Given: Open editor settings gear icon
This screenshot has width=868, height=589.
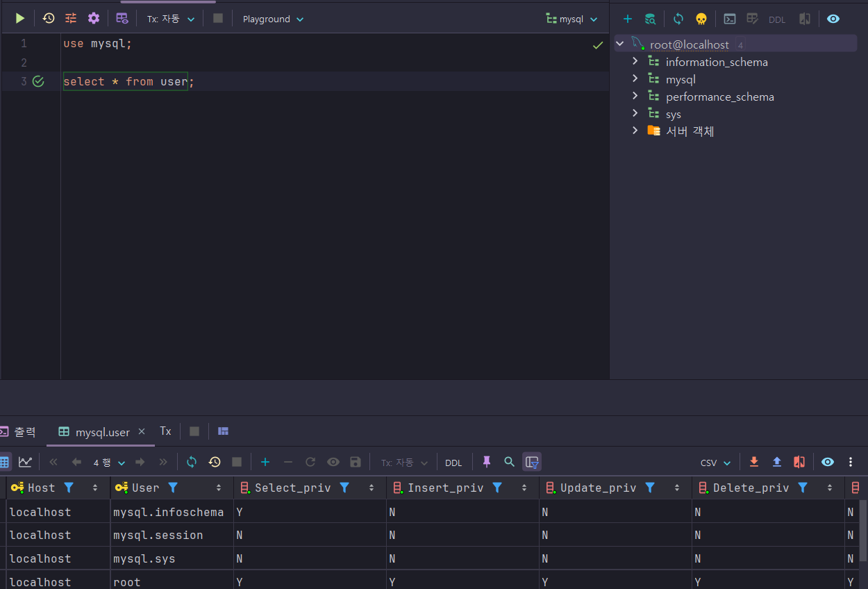Looking at the screenshot, I should [x=94, y=19].
